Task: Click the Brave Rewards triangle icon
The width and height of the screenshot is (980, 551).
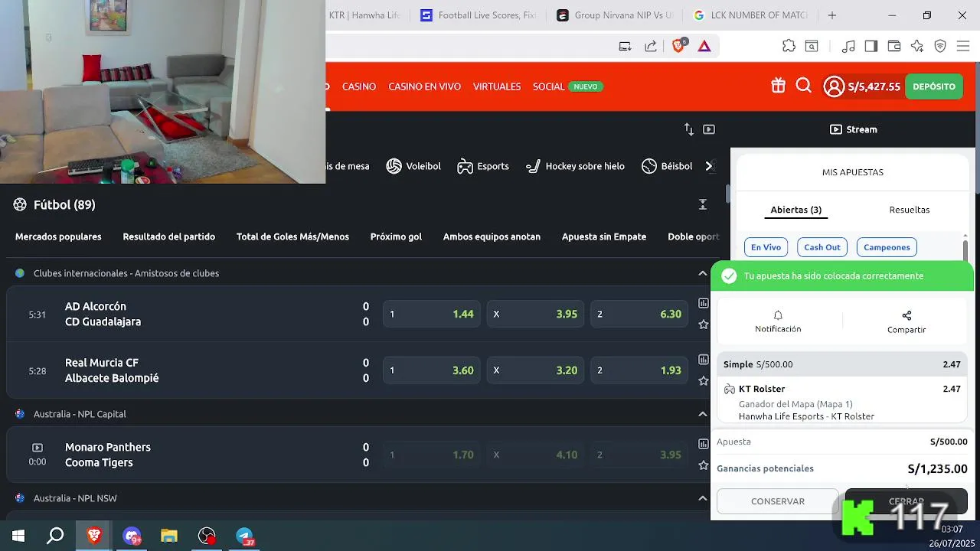Action: click(x=704, y=46)
